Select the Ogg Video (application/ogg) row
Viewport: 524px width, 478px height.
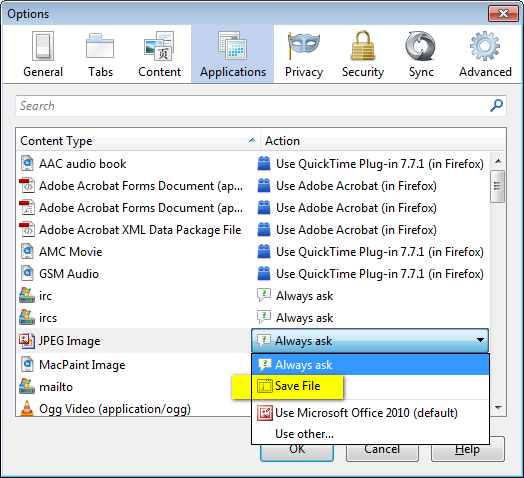pyautogui.click(x=134, y=408)
